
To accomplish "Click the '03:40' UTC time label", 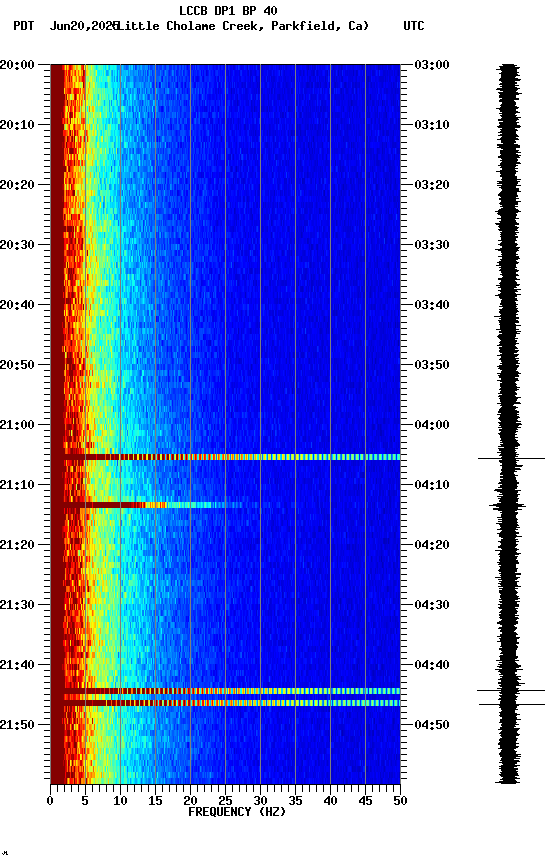I will [432, 305].
